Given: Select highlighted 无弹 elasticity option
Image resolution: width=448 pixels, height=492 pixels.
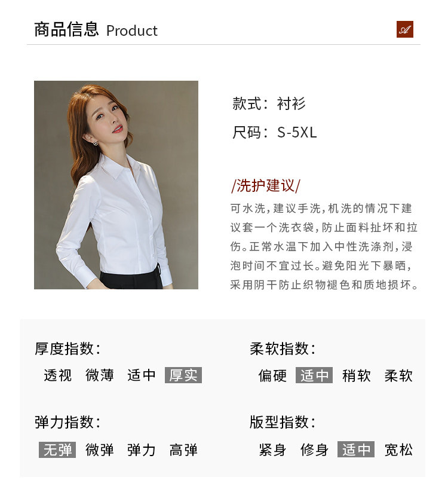Looking at the screenshot, I should pyautogui.click(x=57, y=450).
